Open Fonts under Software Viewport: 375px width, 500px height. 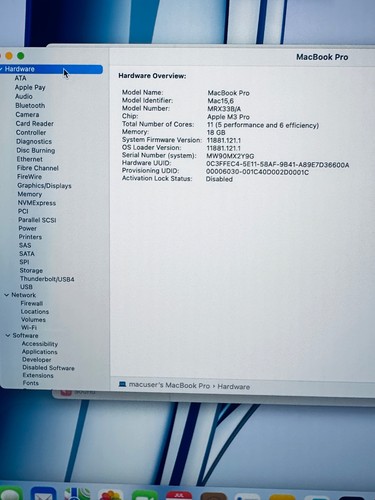[x=31, y=383]
